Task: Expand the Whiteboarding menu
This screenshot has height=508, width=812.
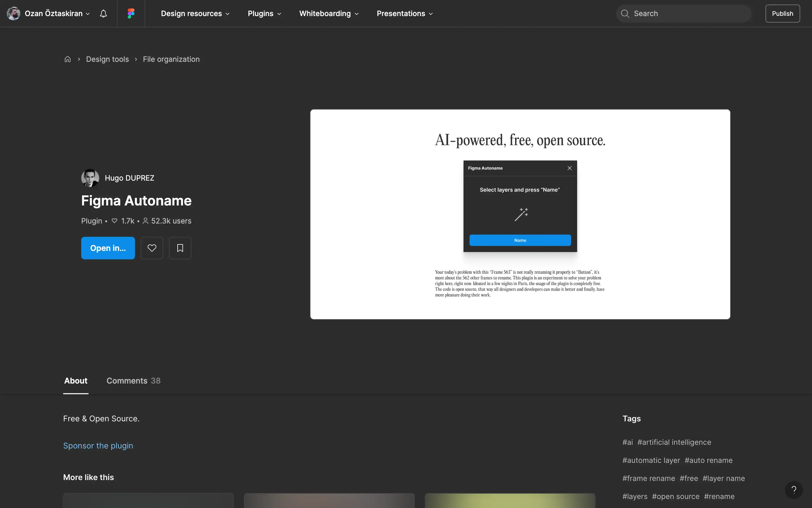Action: pos(329,14)
